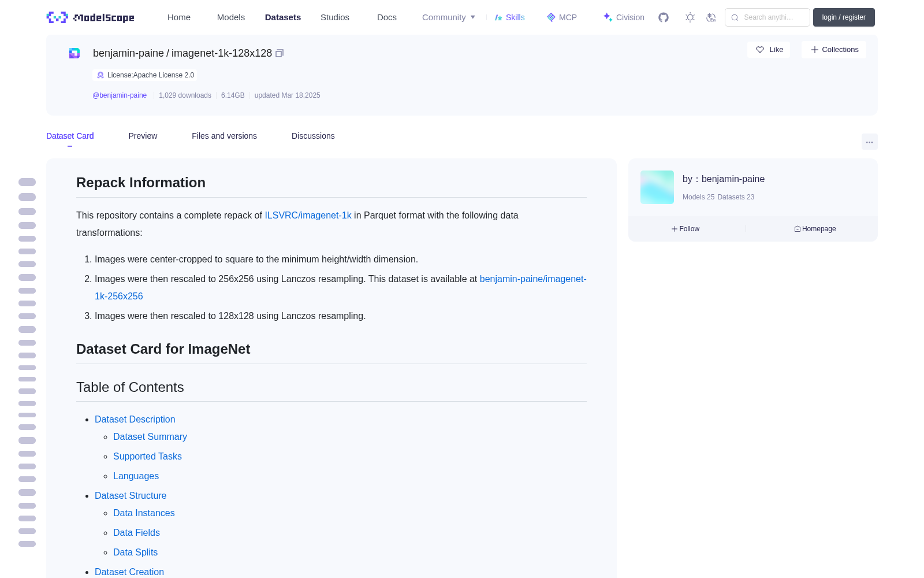Go to Supported Tasks section
This screenshot has height=578, width=924.
pos(147,457)
